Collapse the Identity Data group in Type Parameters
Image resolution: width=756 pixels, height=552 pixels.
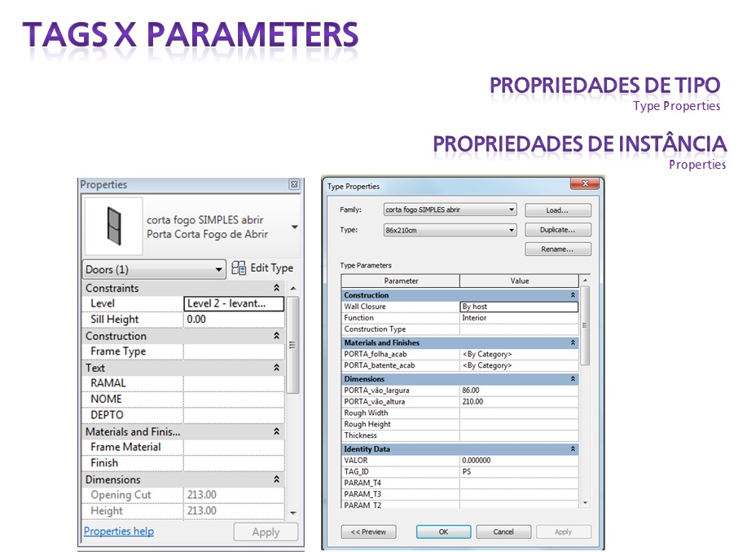(574, 448)
